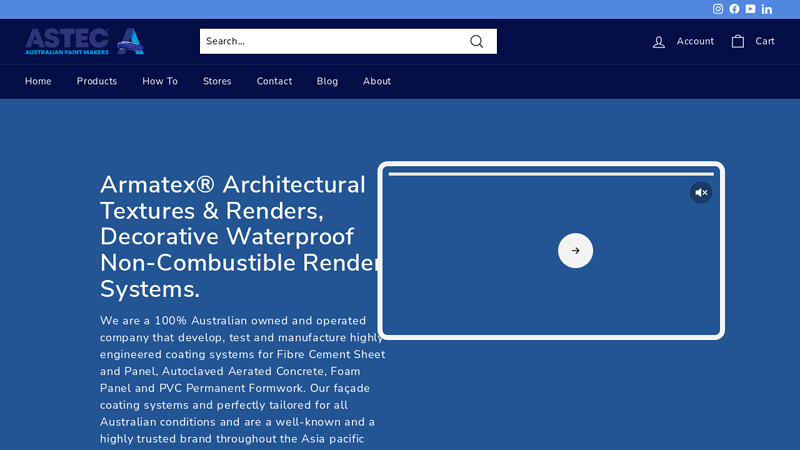Click the shopping bag Cart icon
Image resolution: width=800 pixels, height=450 pixels.
738,41
